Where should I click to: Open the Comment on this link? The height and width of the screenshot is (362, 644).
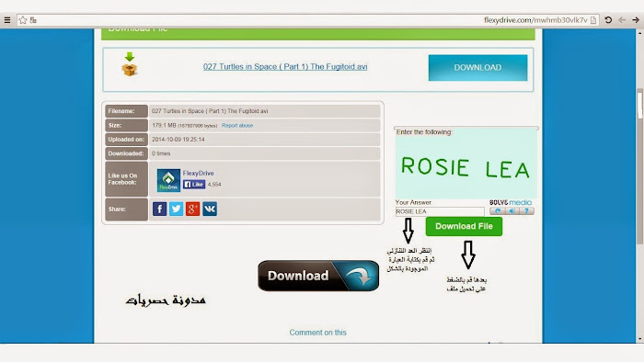[318, 333]
